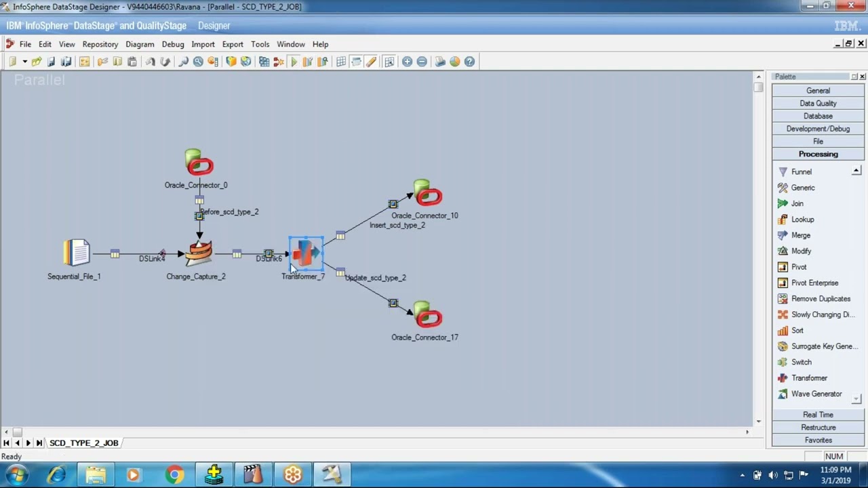Open the Diagram menu

tap(140, 44)
